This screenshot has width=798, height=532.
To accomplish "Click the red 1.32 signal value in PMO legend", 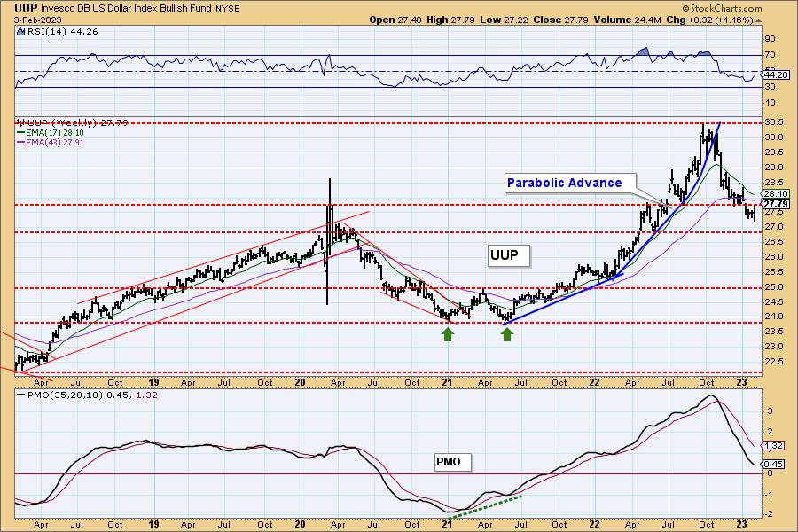I will [146, 395].
